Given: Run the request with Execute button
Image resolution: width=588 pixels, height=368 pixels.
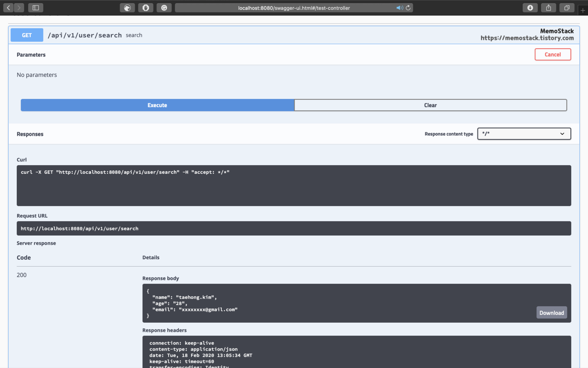Looking at the screenshot, I should (x=157, y=105).
